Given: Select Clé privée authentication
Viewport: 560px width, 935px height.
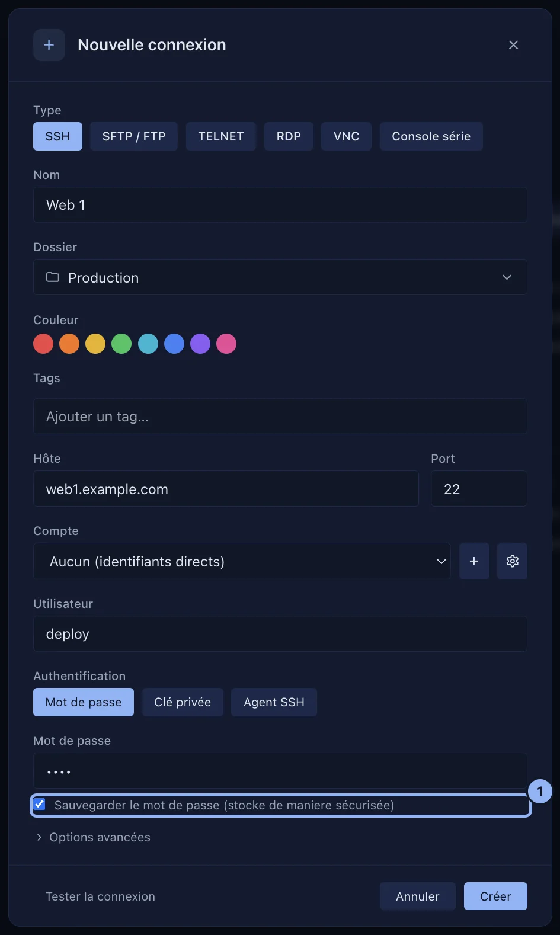Looking at the screenshot, I should click(x=183, y=702).
